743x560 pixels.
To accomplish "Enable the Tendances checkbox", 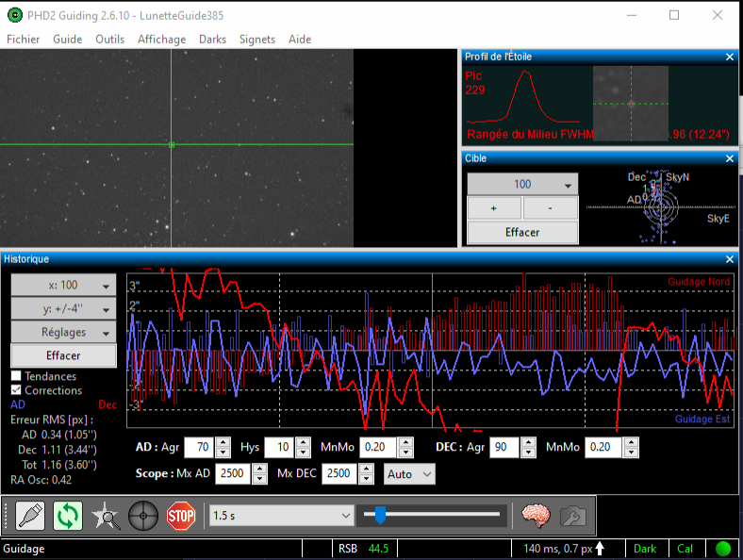I will pos(16,376).
